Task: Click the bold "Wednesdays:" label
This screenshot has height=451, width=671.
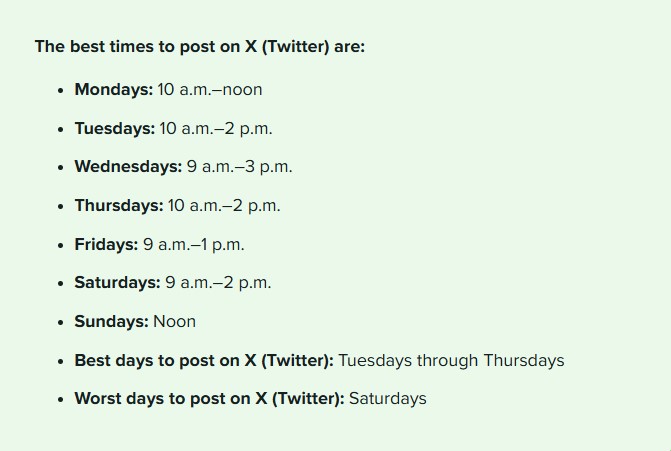Action: 128,166
